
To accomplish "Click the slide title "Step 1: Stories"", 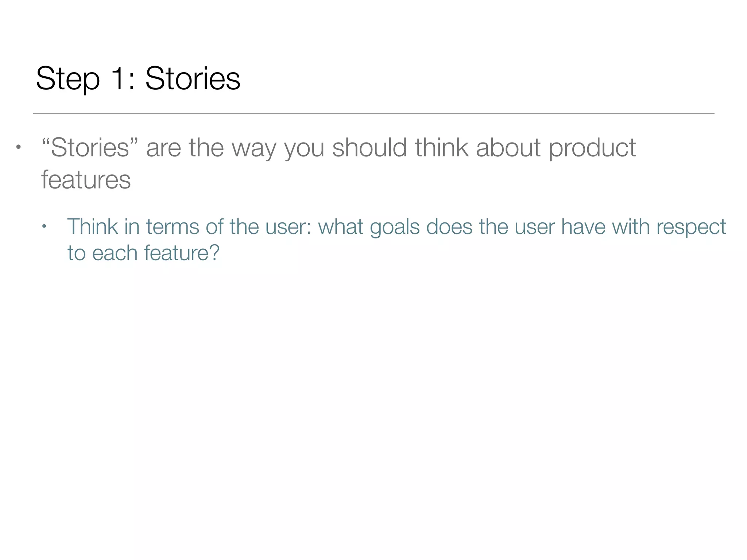I will click(138, 78).
